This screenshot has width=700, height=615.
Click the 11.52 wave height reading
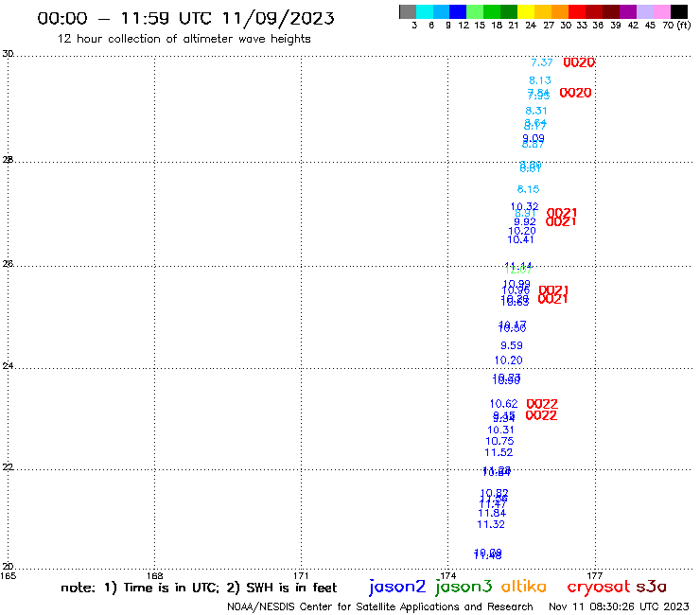coord(499,452)
